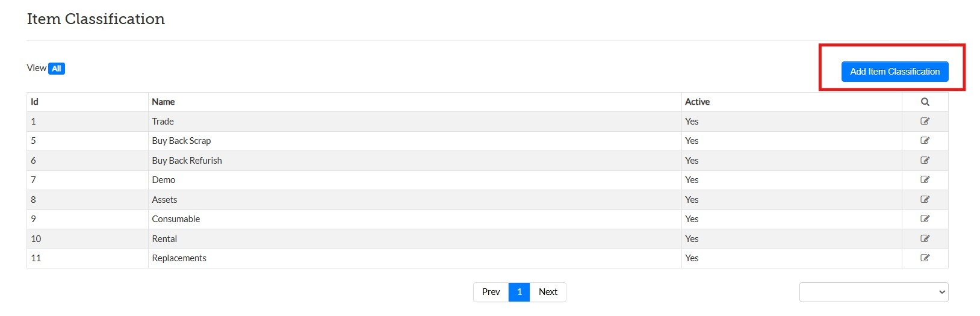Open the page size dropdown

(873, 292)
